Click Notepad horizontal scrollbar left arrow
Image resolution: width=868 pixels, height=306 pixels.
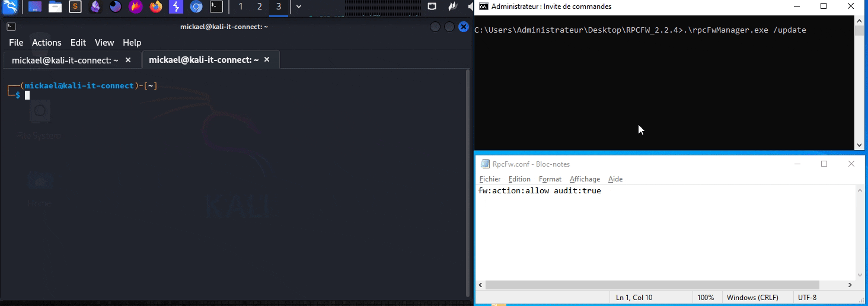480,285
